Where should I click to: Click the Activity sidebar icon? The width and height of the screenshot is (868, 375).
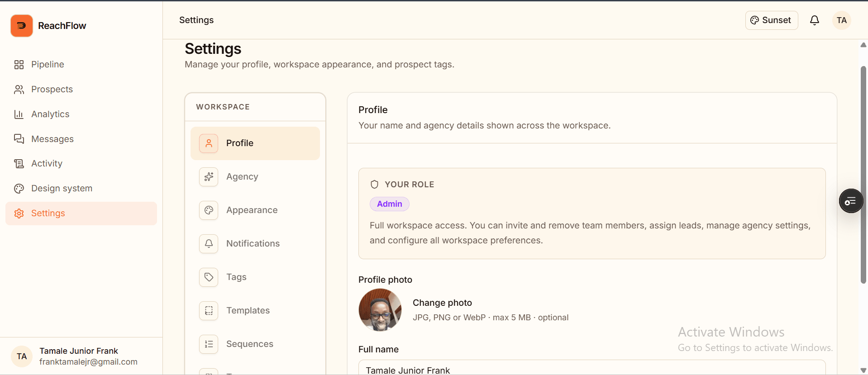(19, 163)
